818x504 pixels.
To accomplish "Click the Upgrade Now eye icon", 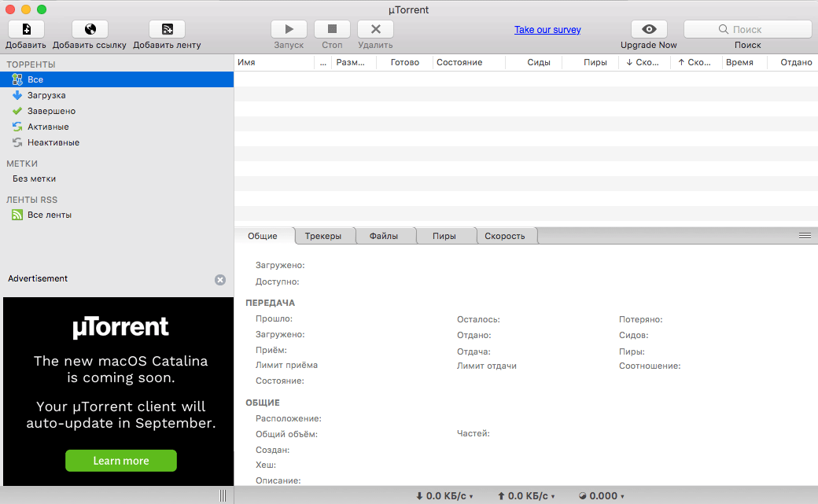I will coord(649,29).
